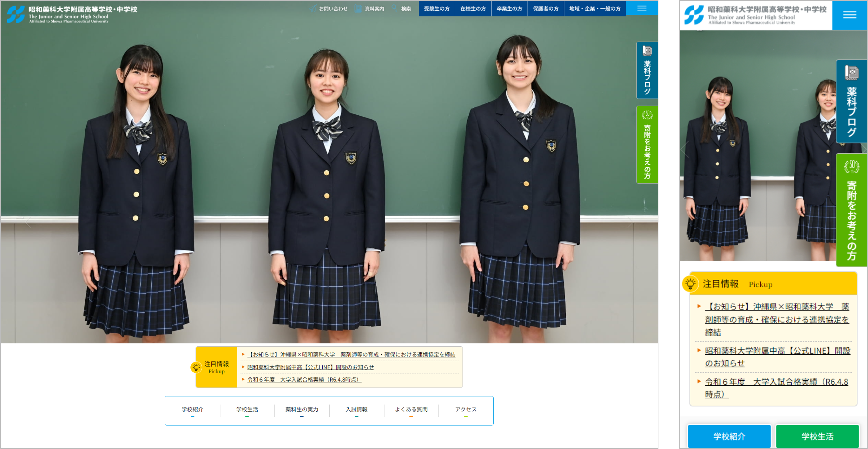
Task: Click the 資料案内 document icon
Action: (x=358, y=8)
